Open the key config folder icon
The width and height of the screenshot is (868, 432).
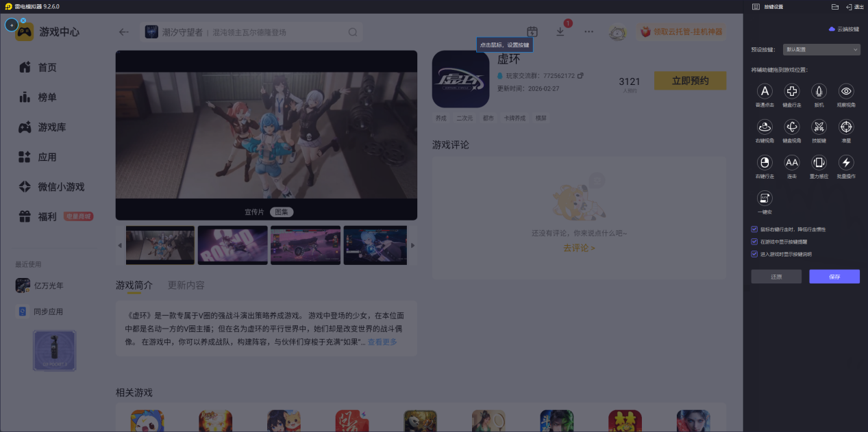coord(834,7)
